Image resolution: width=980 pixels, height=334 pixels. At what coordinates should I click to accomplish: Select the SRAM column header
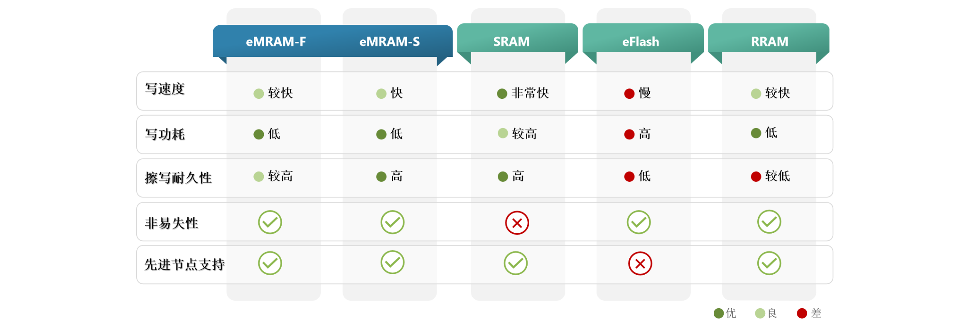[511, 41]
